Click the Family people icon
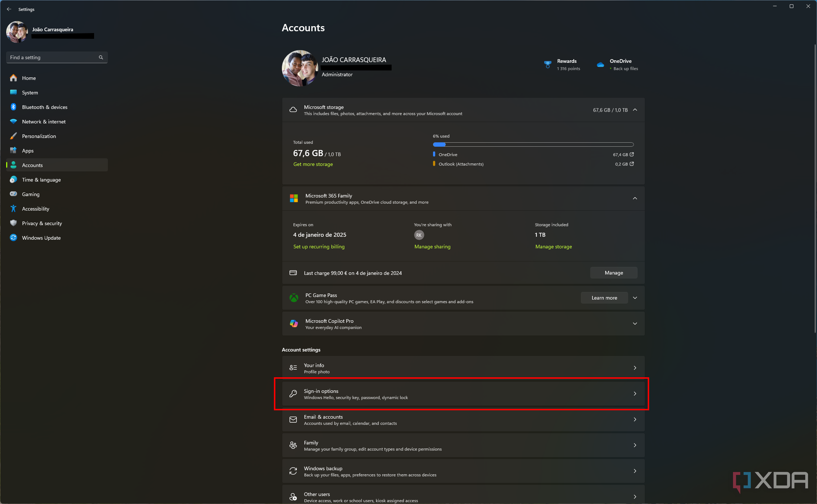This screenshot has height=504, width=817. pyautogui.click(x=293, y=445)
